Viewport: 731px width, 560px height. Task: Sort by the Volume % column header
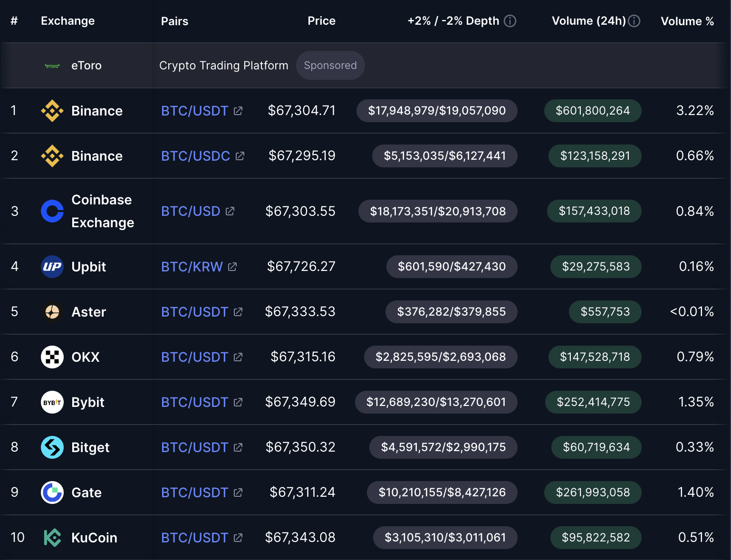687,21
